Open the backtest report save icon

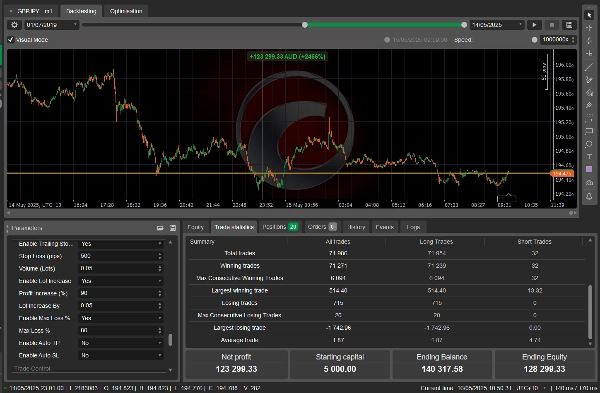tap(569, 25)
